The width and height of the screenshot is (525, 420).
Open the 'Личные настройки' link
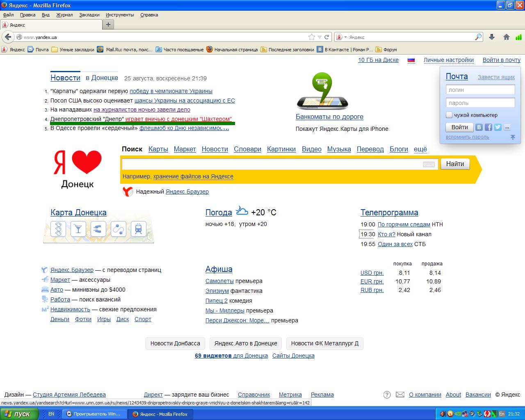coord(449,60)
